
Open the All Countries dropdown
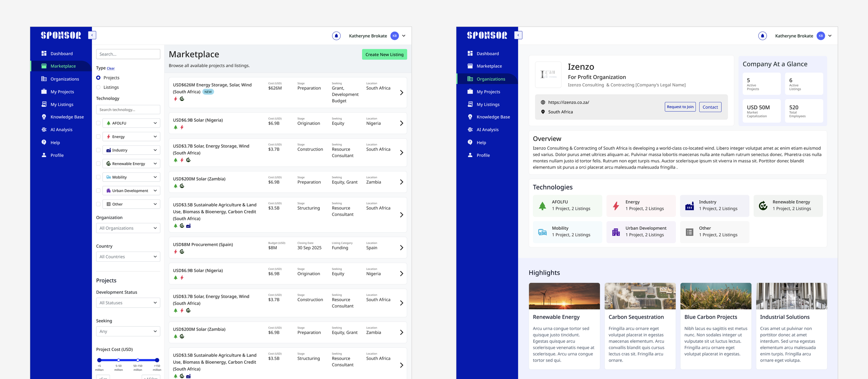pos(128,257)
